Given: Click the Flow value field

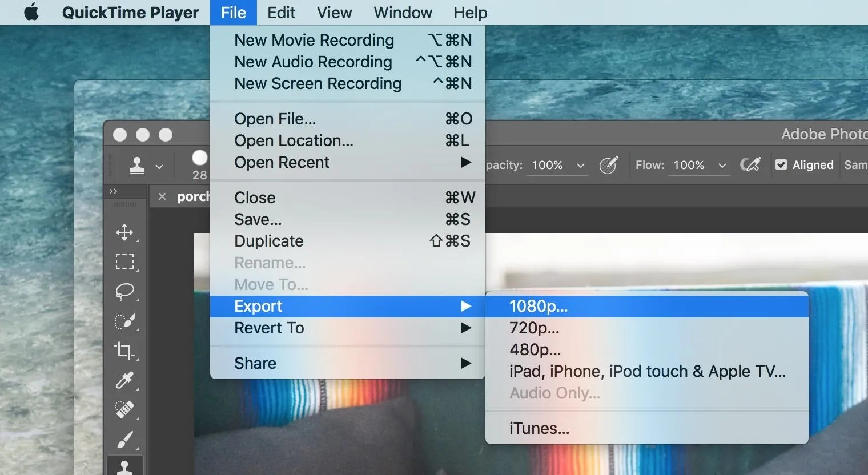Looking at the screenshot, I should point(689,165).
